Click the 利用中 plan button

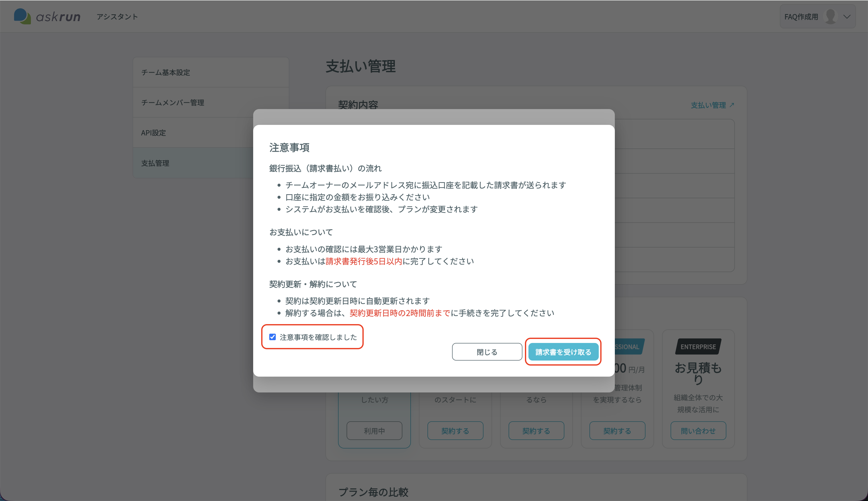(374, 430)
